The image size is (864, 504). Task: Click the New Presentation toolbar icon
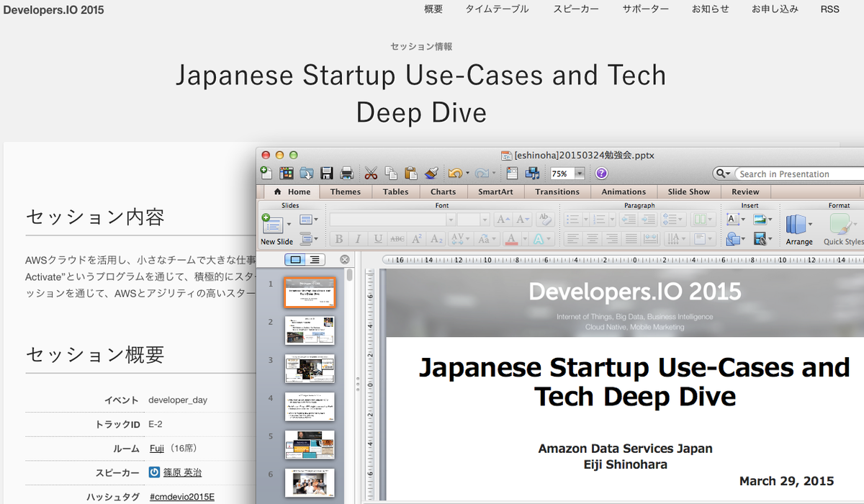pos(266,173)
